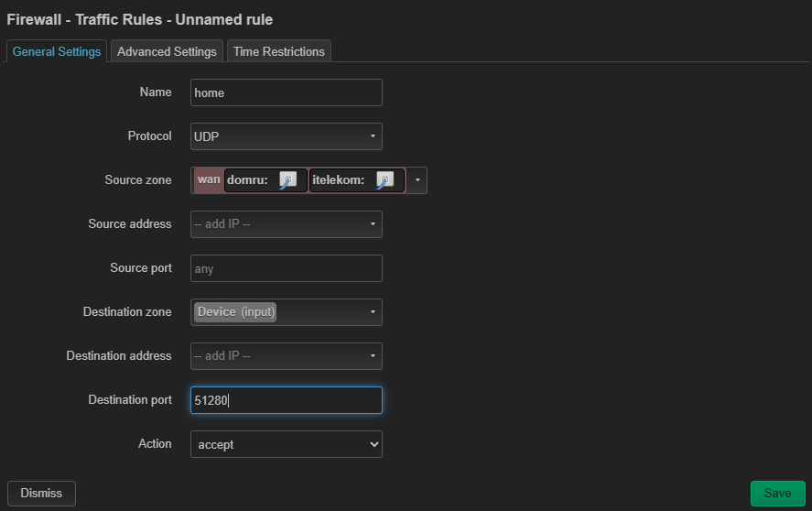Image resolution: width=812 pixels, height=511 pixels.
Task: Open the Destination address dropdown
Action: tap(287, 356)
